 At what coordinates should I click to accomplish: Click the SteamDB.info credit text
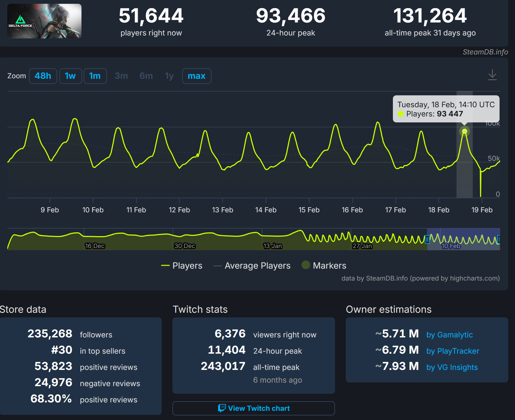point(485,52)
